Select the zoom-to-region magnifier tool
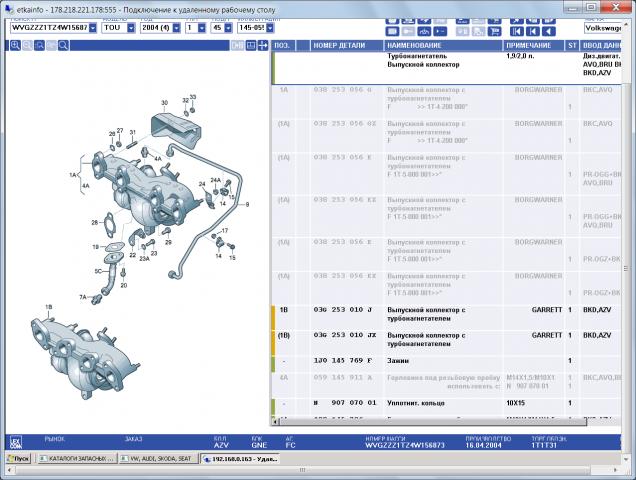This screenshot has width=636, height=480. click(x=39, y=45)
